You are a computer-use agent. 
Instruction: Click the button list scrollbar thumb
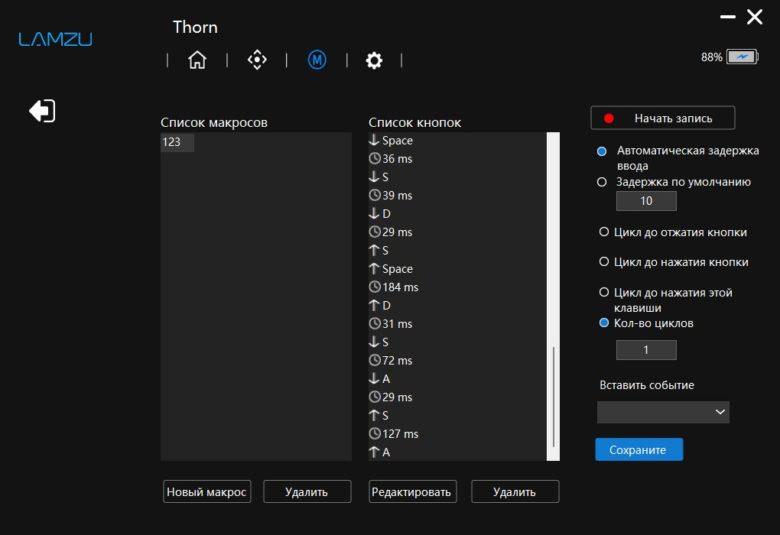(554, 397)
